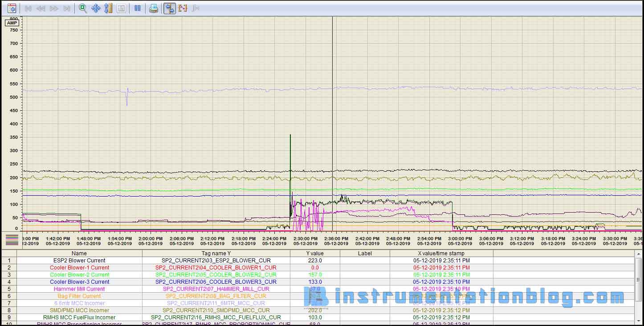Image resolution: width=644 pixels, height=326 pixels.
Task: Click the X value/time stamp column header
Action: pyautogui.click(x=441, y=254)
